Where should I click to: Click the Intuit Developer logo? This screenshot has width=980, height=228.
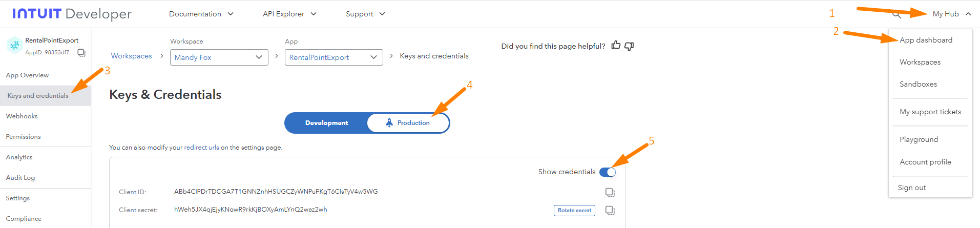(x=72, y=14)
